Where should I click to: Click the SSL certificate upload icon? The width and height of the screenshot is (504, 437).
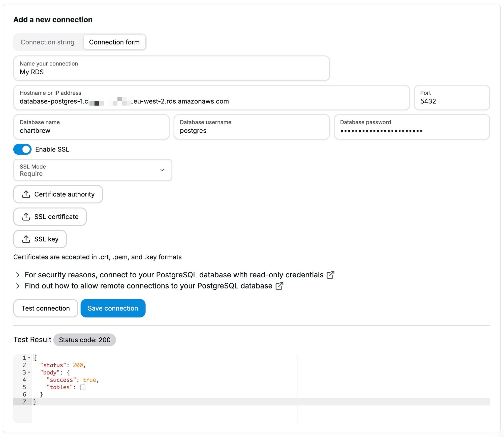point(26,217)
